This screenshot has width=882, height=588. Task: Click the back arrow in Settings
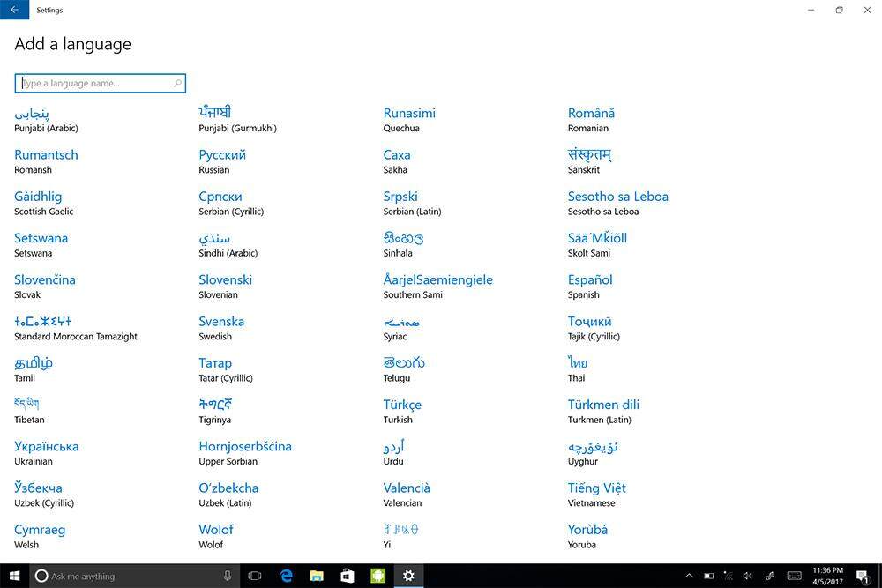14,10
